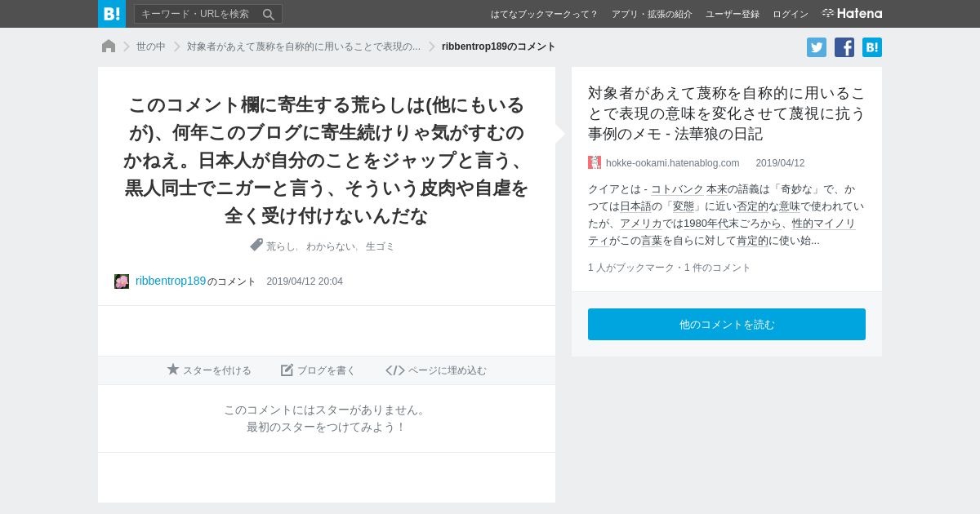This screenshot has width=980, height=514.
Task: Click 変態 keyword link in excerpt
Action: click(683, 206)
